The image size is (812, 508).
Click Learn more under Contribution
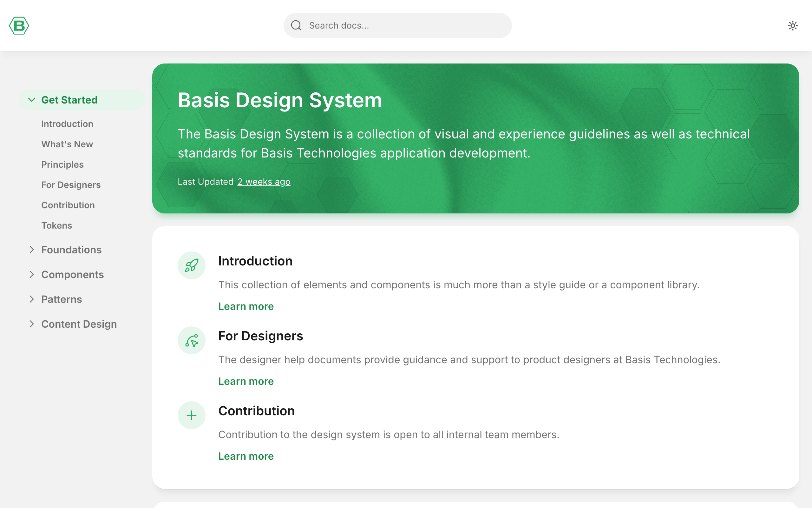click(x=246, y=456)
